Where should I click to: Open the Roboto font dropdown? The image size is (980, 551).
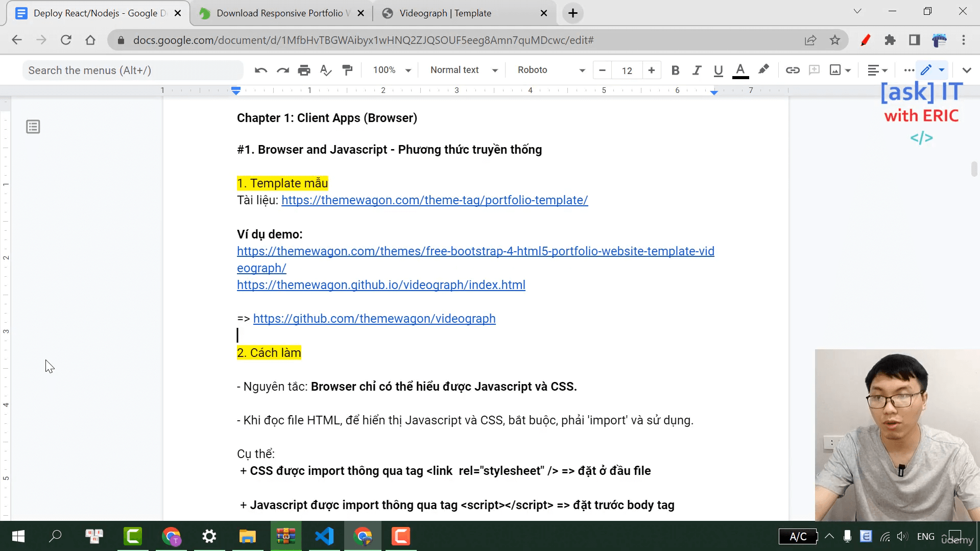pos(551,70)
